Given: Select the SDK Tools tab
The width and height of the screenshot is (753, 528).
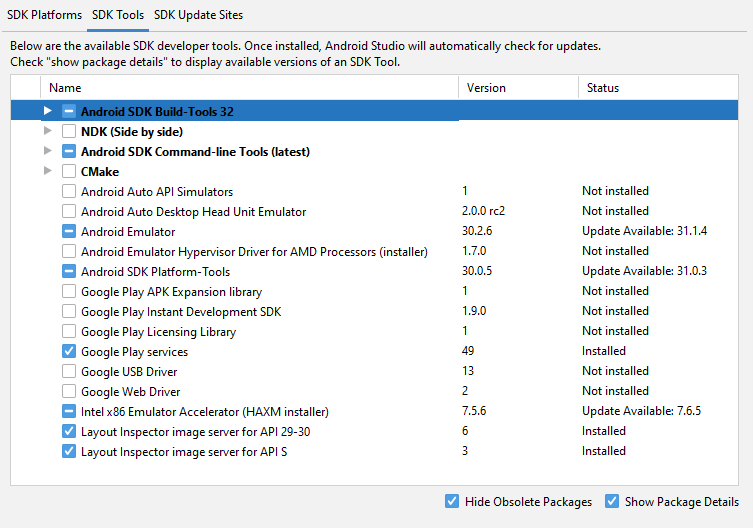Looking at the screenshot, I should pyautogui.click(x=118, y=15).
